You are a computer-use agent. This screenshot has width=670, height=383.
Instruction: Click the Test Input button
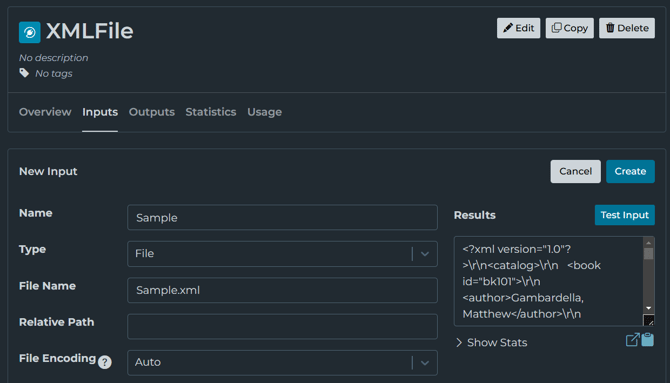click(625, 215)
